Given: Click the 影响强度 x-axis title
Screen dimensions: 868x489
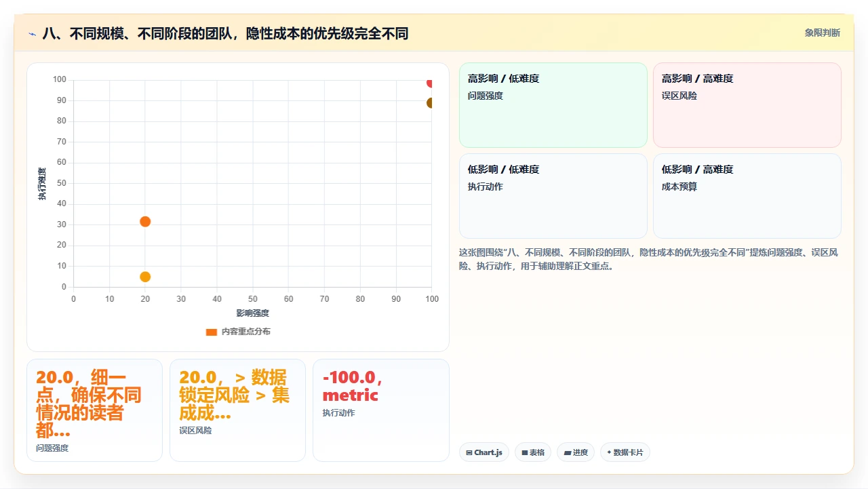Looking at the screenshot, I should tap(252, 313).
